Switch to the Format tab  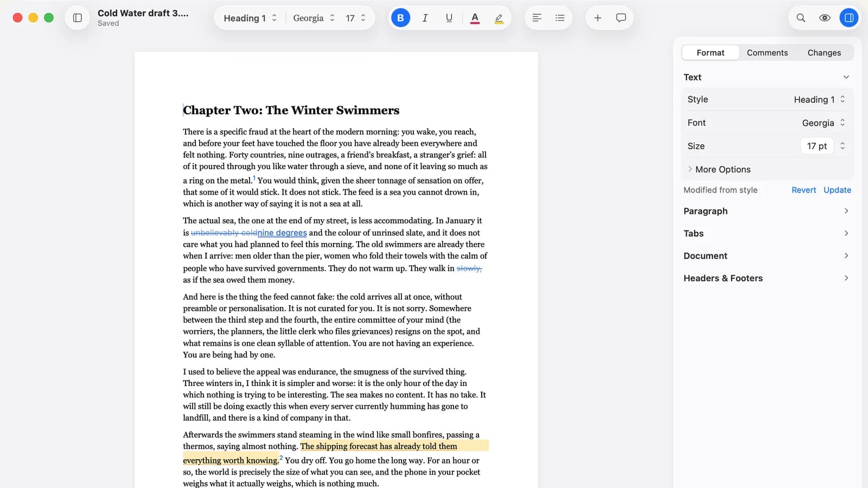pos(710,53)
